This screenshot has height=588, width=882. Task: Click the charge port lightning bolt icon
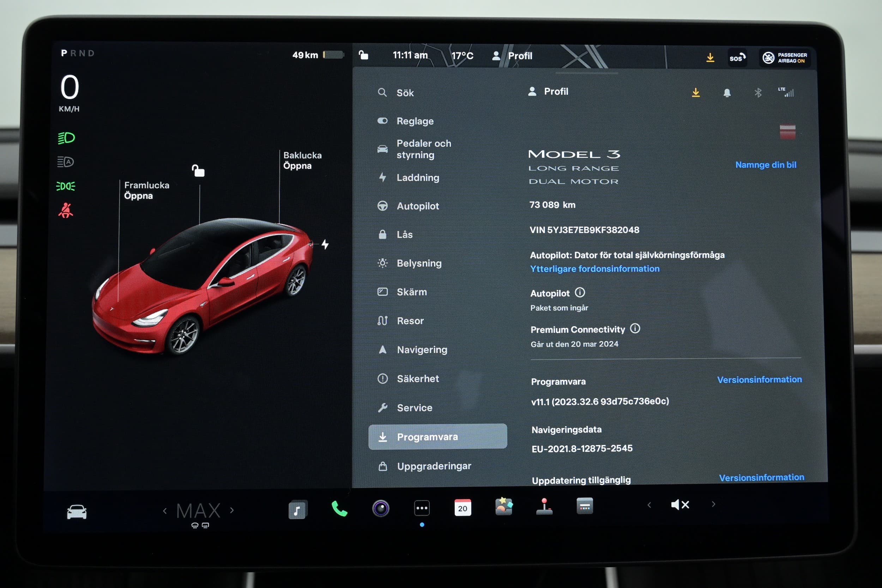click(325, 244)
